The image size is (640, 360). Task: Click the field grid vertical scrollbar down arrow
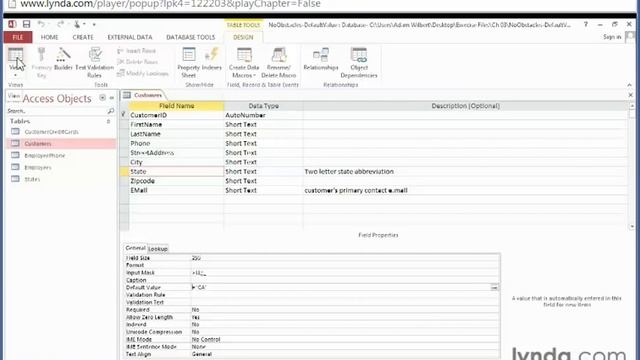632,226
